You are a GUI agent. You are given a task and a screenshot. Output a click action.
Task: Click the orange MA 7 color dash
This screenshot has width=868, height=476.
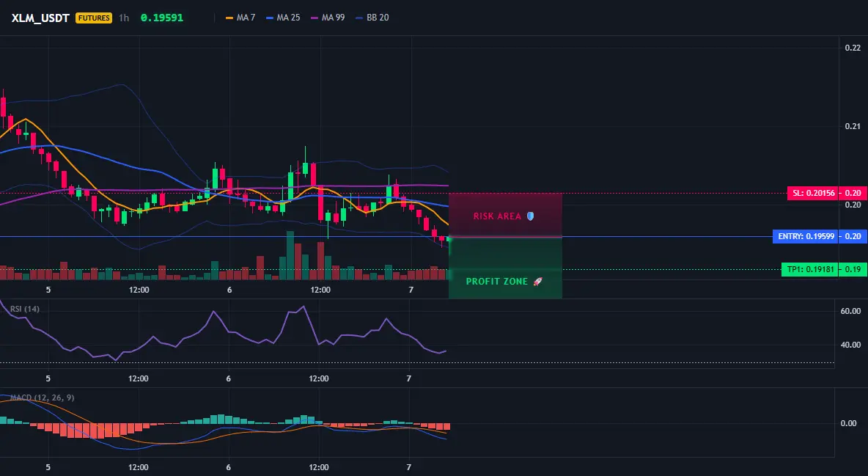point(229,18)
